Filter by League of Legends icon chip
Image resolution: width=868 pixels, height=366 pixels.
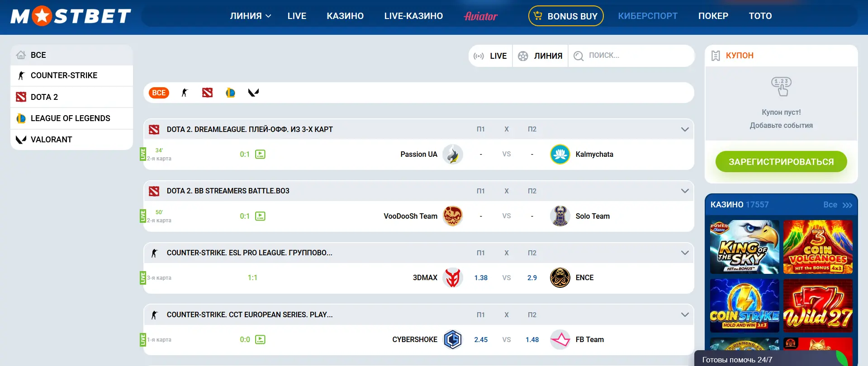pyautogui.click(x=230, y=93)
